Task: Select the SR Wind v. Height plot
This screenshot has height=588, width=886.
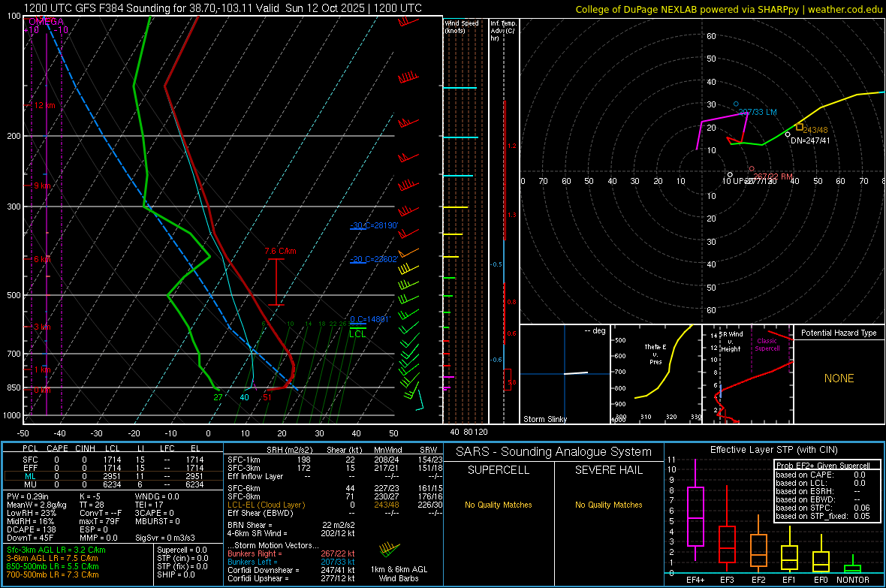Action: coord(748,374)
